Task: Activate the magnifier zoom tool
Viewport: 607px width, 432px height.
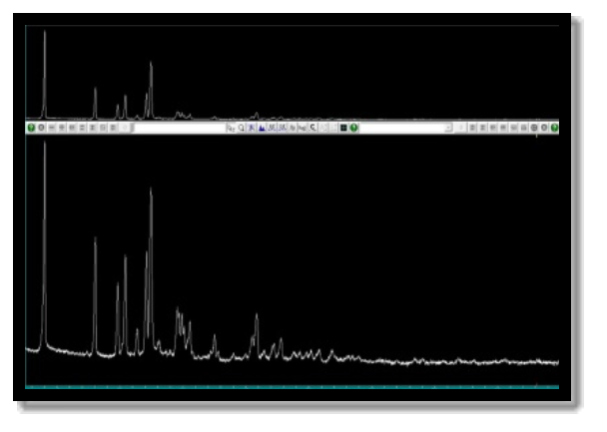Action: (x=241, y=128)
